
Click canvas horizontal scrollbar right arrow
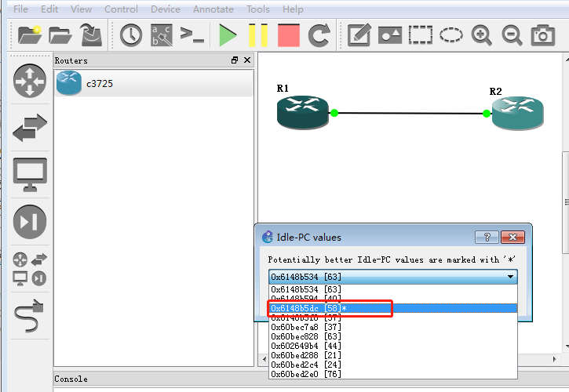coord(555,359)
